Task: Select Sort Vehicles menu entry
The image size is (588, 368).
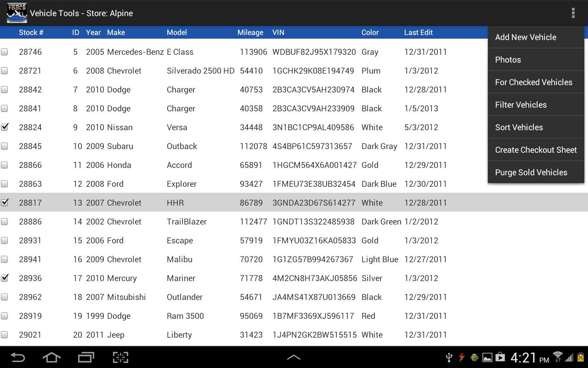Action: (x=536, y=127)
